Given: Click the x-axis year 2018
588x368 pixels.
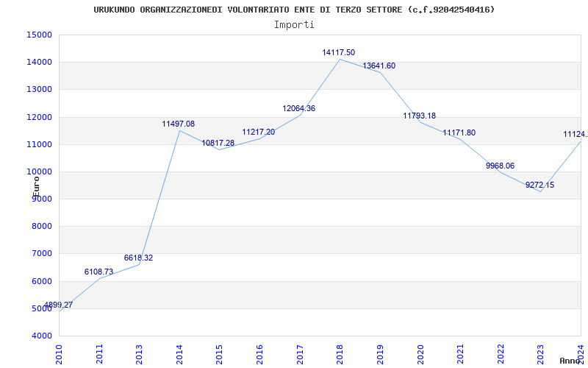Looking at the screenshot, I should pyautogui.click(x=340, y=354).
